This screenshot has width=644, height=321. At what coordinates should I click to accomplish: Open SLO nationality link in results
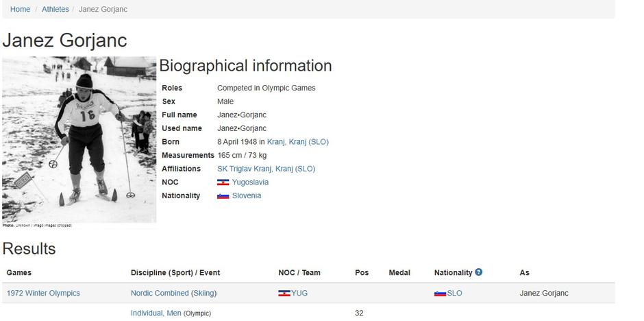click(x=455, y=293)
